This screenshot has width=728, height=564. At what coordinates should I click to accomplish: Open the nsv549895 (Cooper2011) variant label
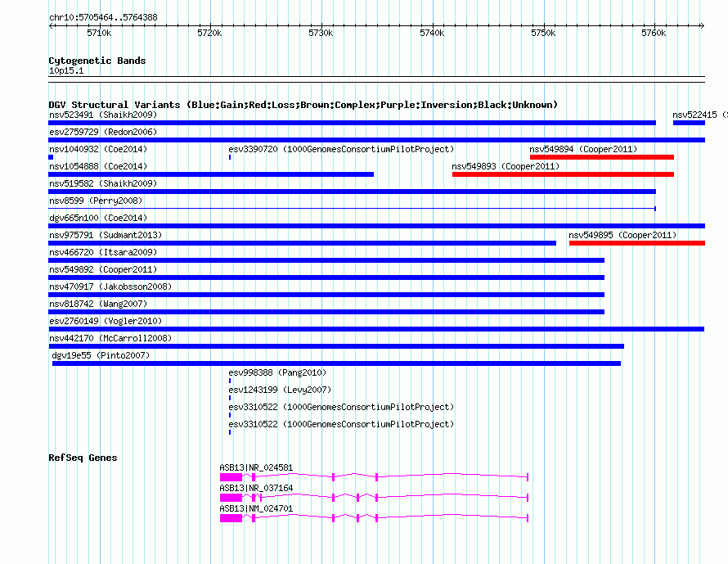(x=622, y=236)
